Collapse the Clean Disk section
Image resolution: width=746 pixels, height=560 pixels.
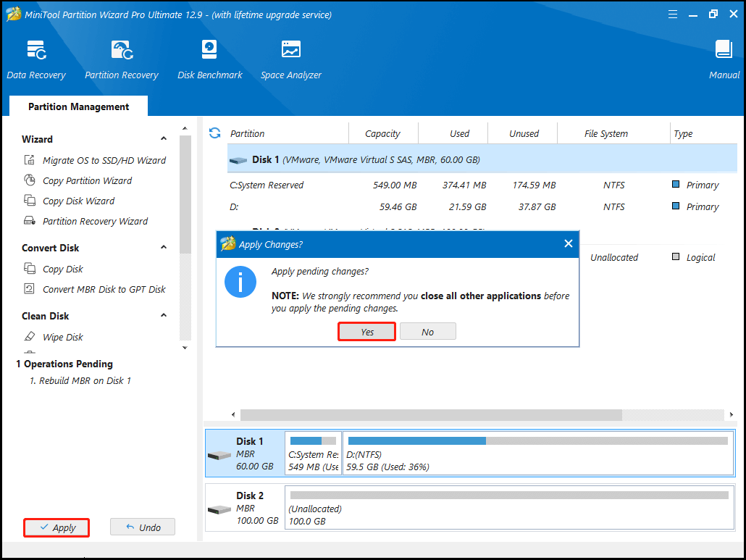[164, 316]
